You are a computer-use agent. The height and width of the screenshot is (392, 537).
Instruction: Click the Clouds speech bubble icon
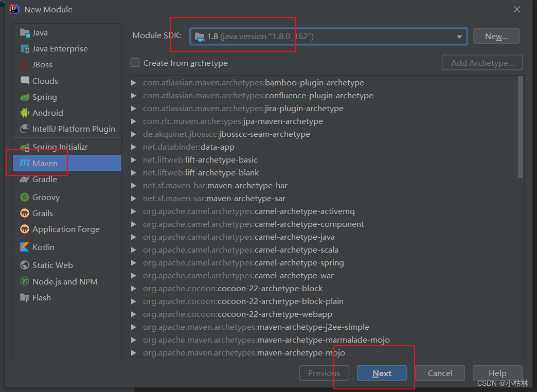[25, 81]
